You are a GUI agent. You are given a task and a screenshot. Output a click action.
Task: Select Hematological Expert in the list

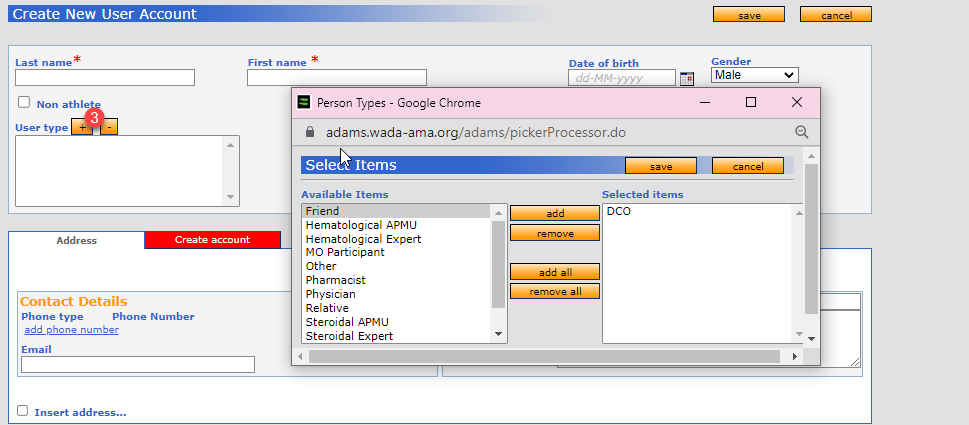coord(397,238)
